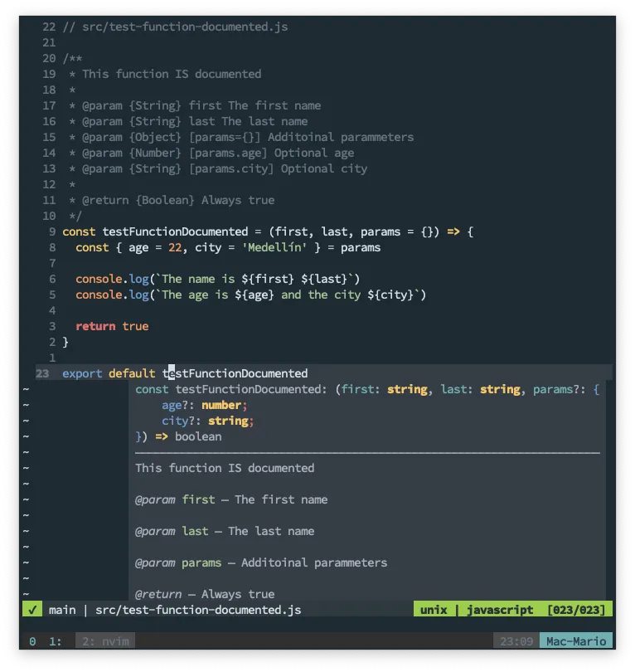Click '@param first — The first name' in popup
The height and width of the screenshot is (672, 635).
tap(231, 499)
